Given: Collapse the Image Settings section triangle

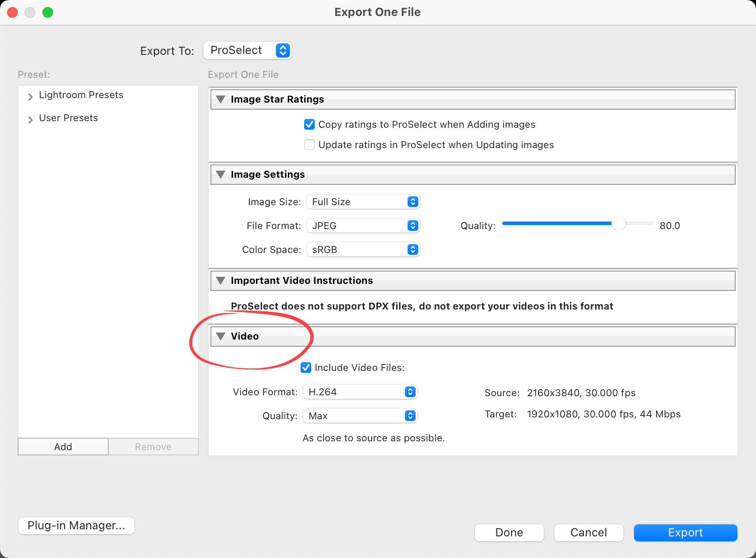Looking at the screenshot, I should 221,175.
